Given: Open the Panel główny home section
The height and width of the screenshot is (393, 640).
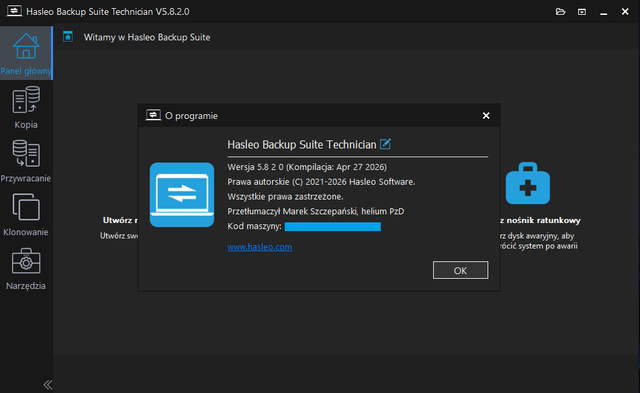Looking at the screenshot, I should [x=26, y=53].
